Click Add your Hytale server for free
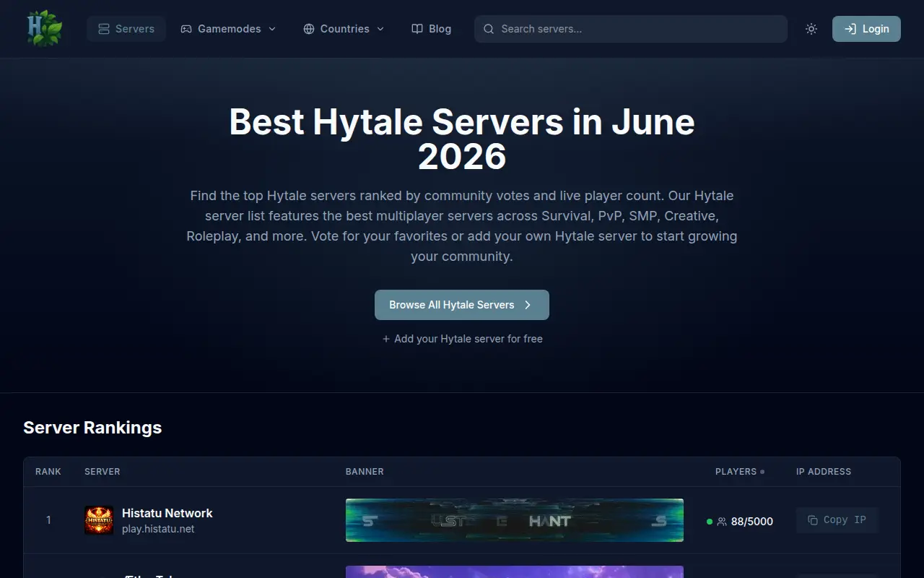924x578 pixels. tap(462, 339)
